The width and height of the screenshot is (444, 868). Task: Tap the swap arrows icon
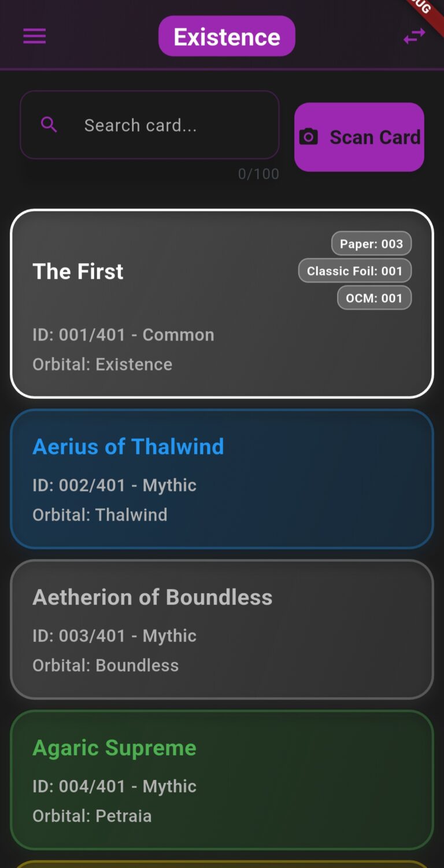[414, 36]
